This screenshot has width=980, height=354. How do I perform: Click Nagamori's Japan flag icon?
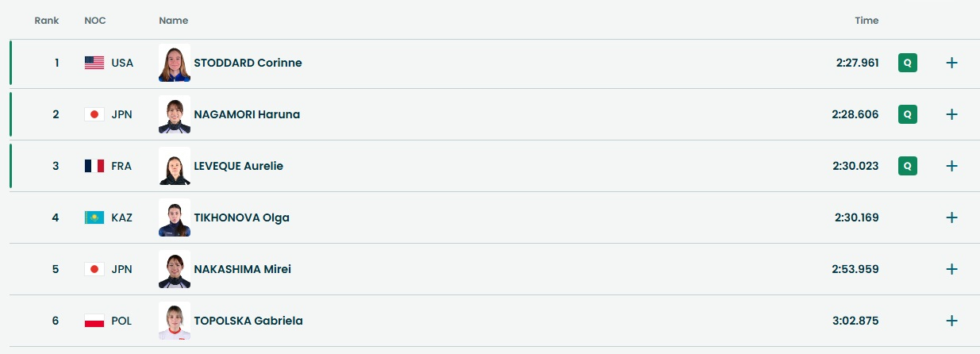click(94, 114)
